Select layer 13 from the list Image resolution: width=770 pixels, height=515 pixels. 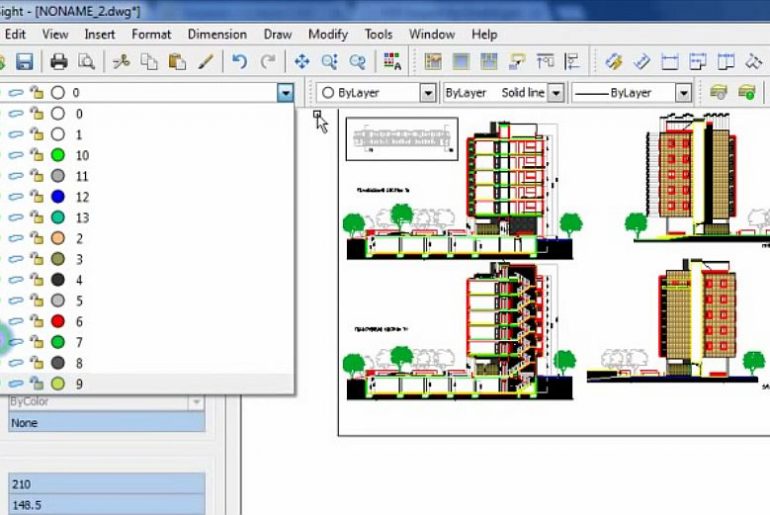point(82,218)
